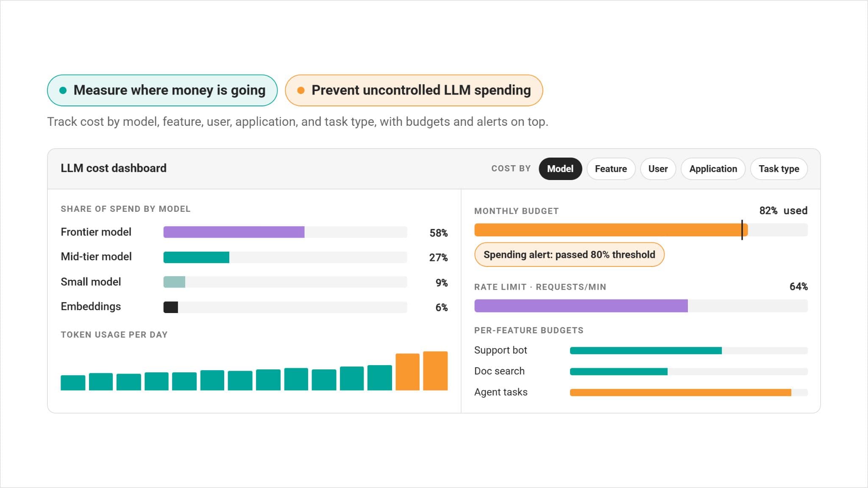Select the Support bot budget bar
The height and width of the screenshot is (488, 868).
tap(646, 351)
